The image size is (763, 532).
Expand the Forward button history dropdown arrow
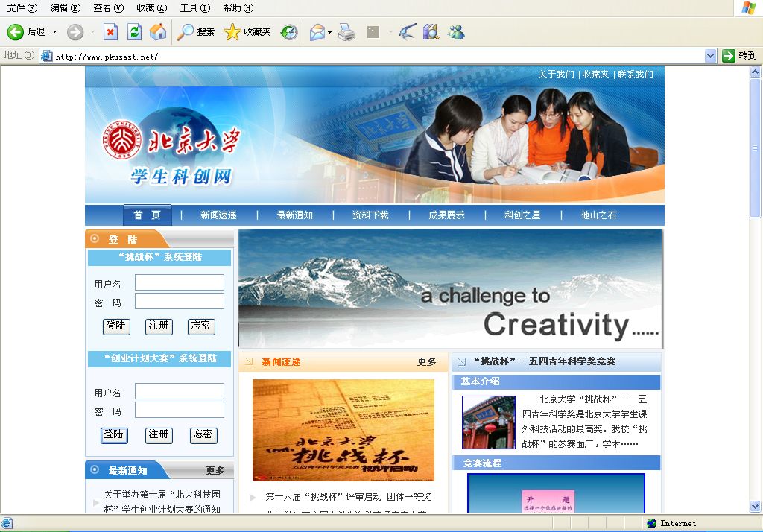point(92,32)
